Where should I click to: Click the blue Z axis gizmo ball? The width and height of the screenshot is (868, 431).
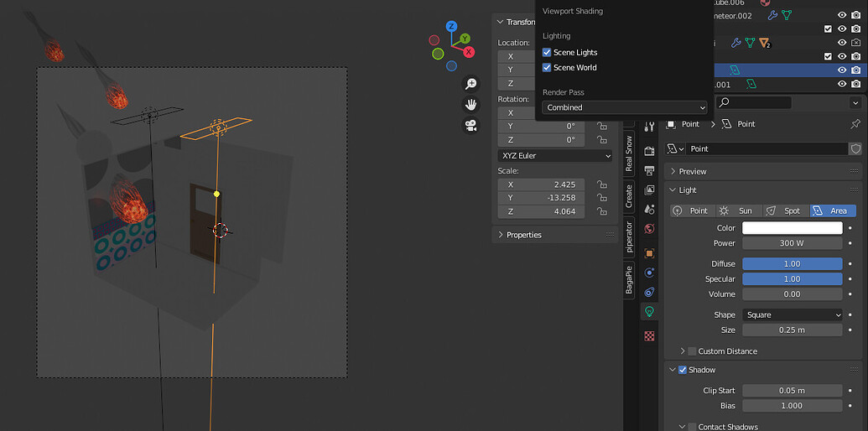point(452,26)
